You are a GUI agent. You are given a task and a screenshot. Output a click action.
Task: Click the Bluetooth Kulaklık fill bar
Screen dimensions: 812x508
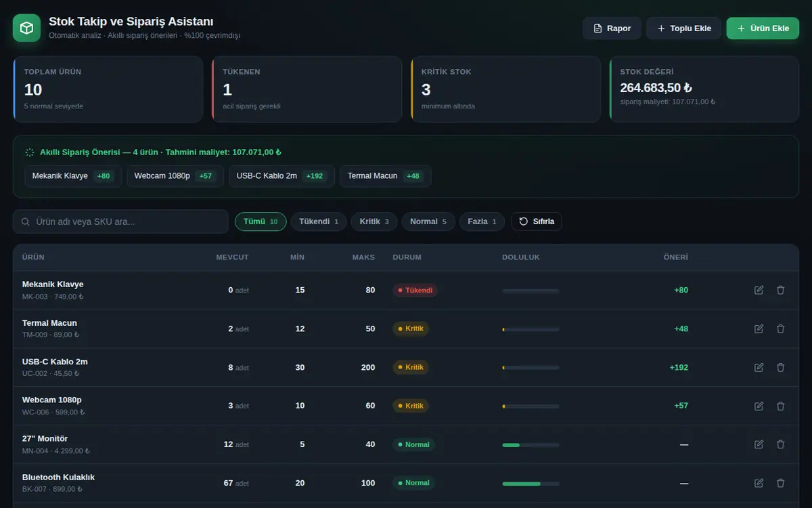tap(531, 484)
